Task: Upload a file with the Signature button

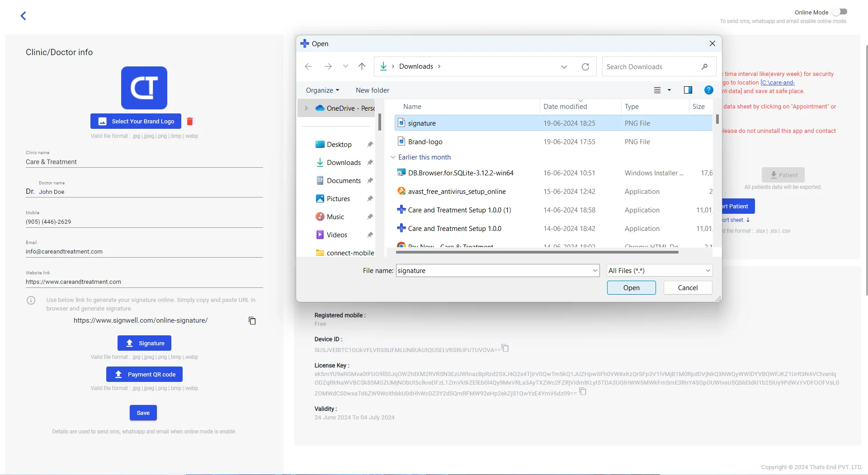Action: click(x=144, y=343)
